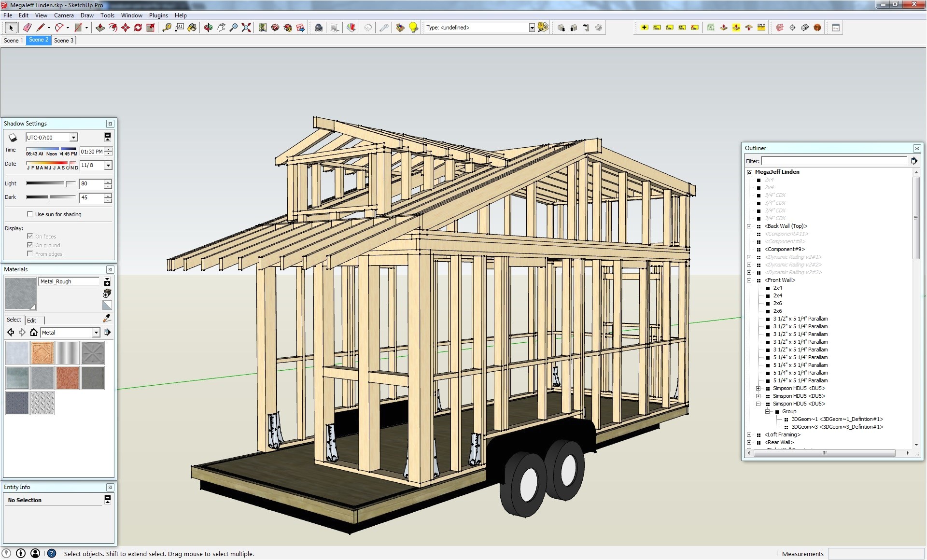Screen dimensions: 927x560
Task: Open the Camera menu
Action: (64, 15)
